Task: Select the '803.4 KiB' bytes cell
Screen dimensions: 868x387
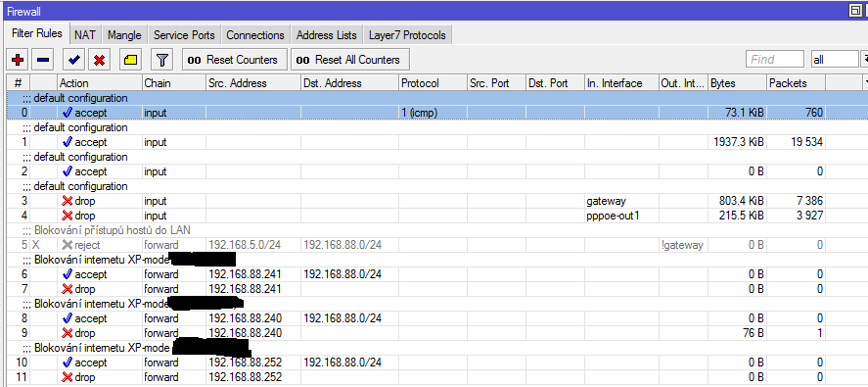Action: (738, 201)
